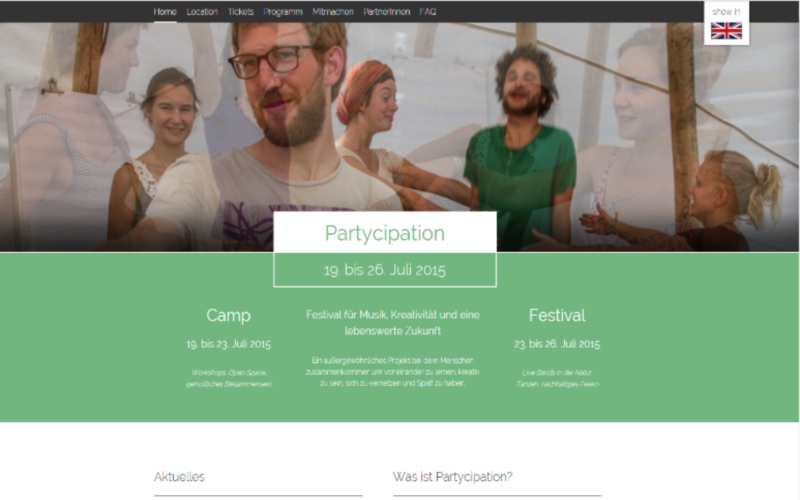The height and width of the screenshot is (500, 800).
Task: Click the Festival heading
Action: [557, 315]
